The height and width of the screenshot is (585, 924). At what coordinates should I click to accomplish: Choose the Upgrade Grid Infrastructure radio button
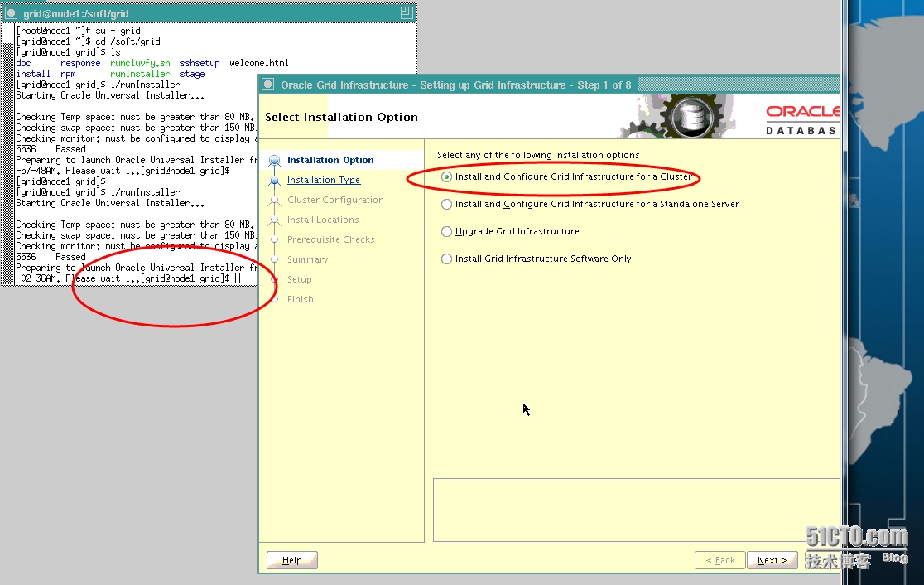(446, 232)
